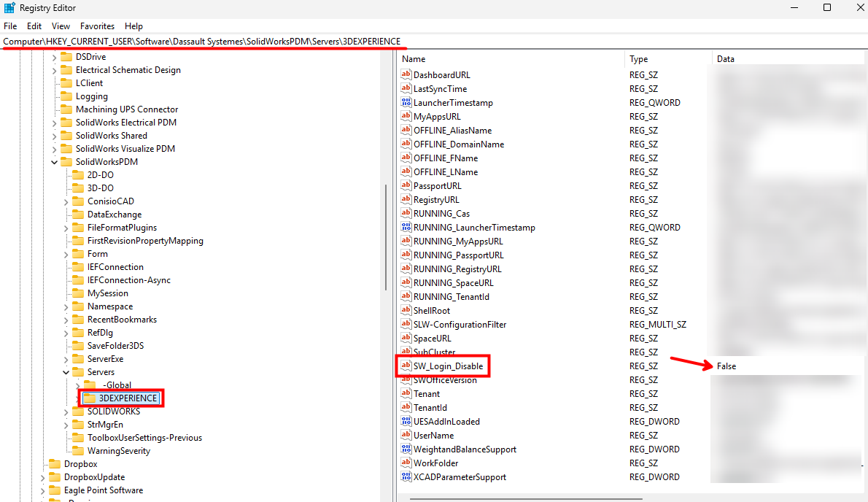
Task: Select the DashboardURL string icon
Action: (406, 74)
